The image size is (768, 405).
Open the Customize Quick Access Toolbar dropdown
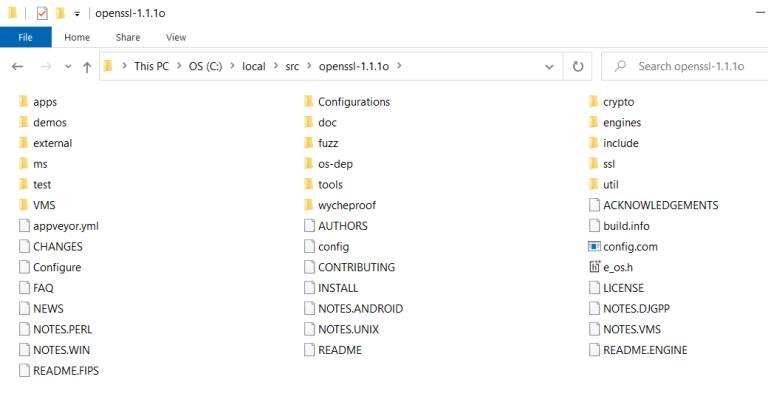coord(77,14)
